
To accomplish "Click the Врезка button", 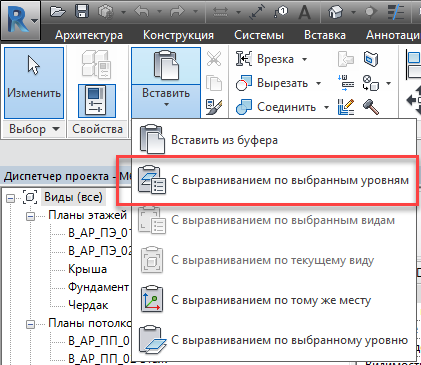I will (265, 59).
